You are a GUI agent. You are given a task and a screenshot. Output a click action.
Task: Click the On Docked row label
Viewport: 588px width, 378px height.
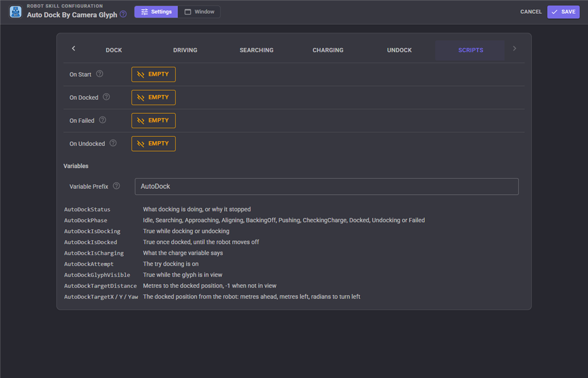(84, 98)
